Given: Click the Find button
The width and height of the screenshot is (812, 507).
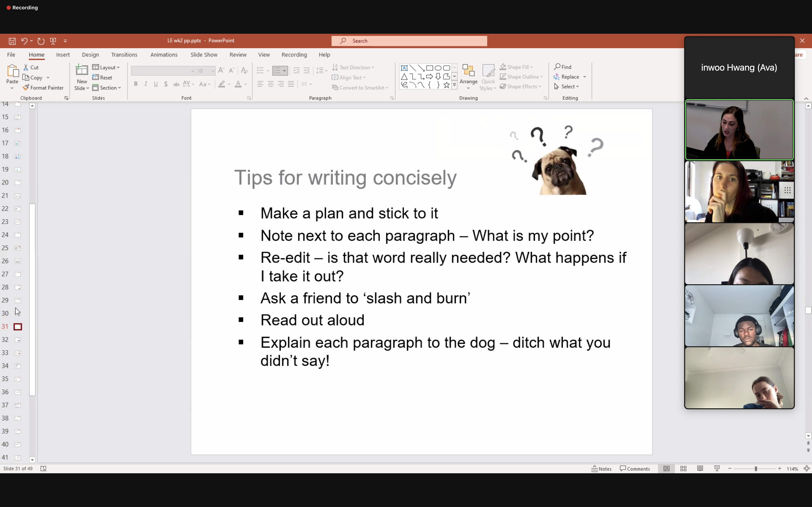Looking at the screenshot, I should click(563, 67).
